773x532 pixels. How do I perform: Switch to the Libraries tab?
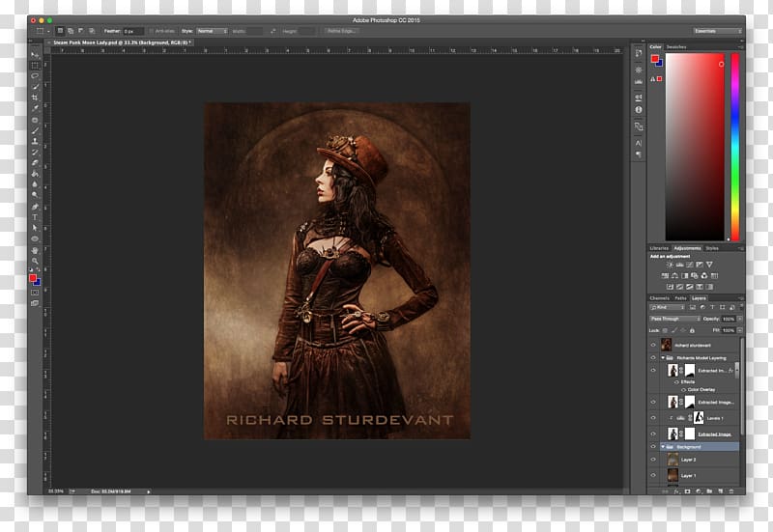pyautogui.click(x=659, y=248)
